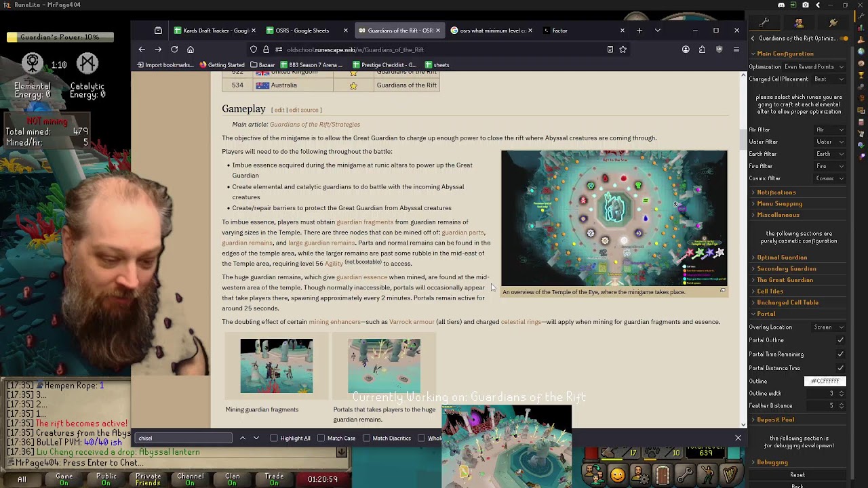
Task: Switch to osrs what minimum level tab
Action: (492, 30)
